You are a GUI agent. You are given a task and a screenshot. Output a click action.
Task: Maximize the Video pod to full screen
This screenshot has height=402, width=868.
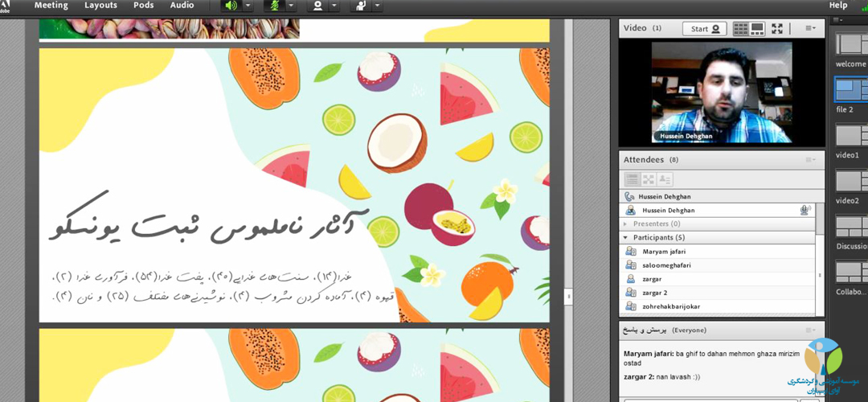777,29
